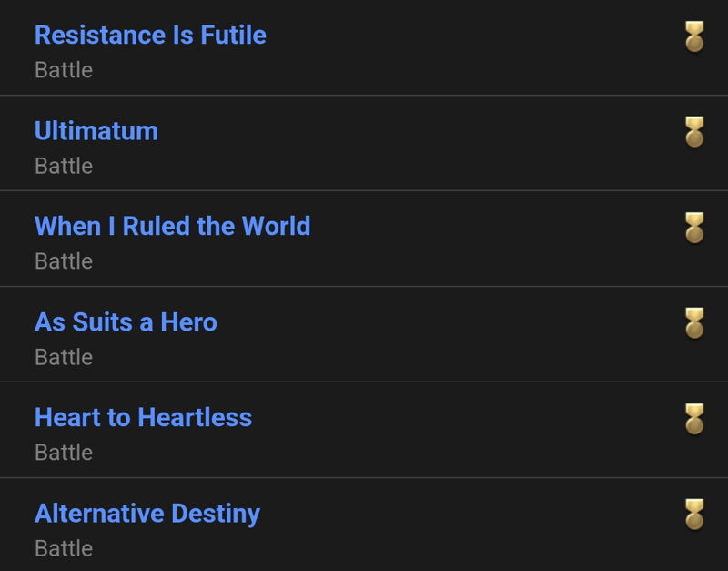This screenshot has width=728, height=571.
Task: Click the Battle label under Alternative Destiny
Action: pos(64,548)
